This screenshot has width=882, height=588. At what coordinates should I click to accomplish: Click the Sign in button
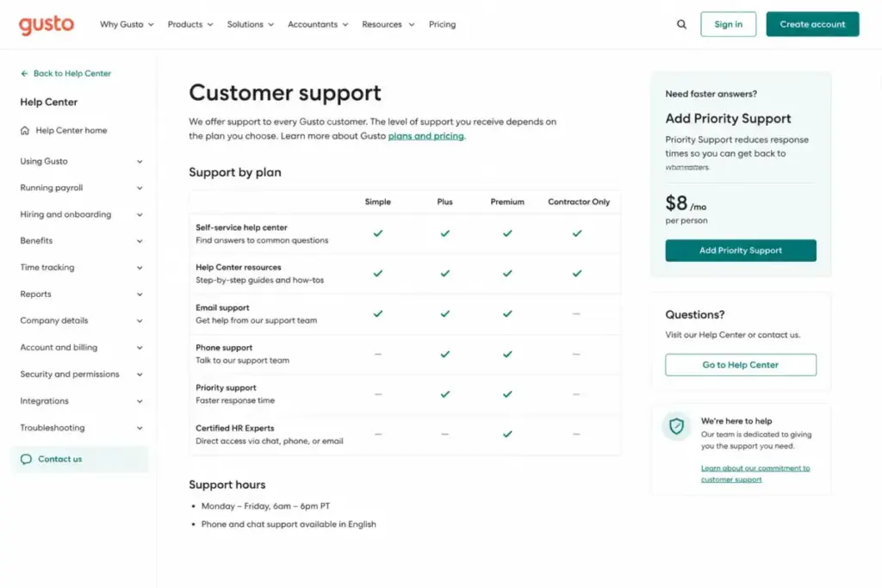(728, 24)
